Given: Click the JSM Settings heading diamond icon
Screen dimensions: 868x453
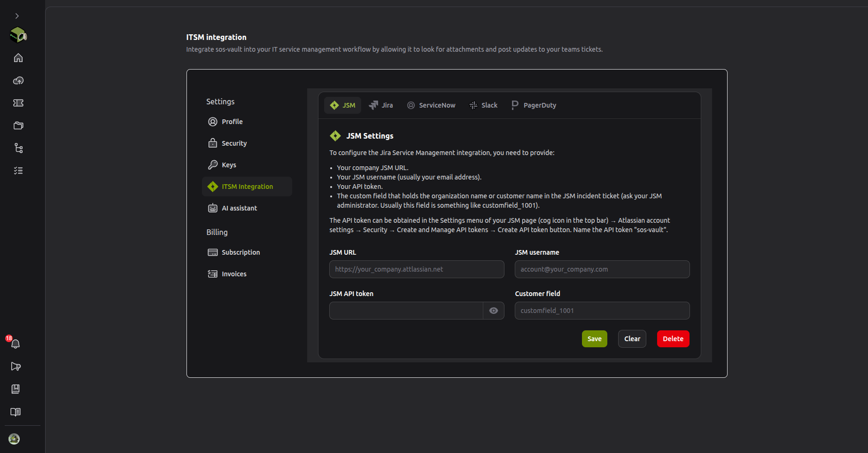Looking at the screenshot, I should [335, 136].
